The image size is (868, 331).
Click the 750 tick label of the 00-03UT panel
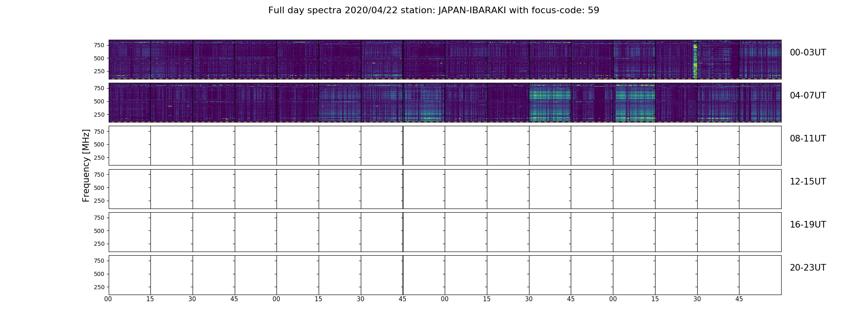click(99, 45)
